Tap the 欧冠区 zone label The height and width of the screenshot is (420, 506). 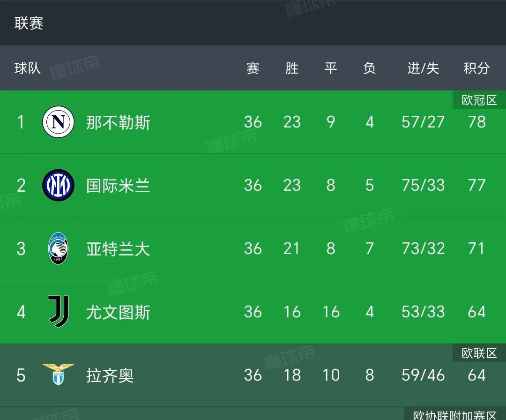tap(479, 100)
